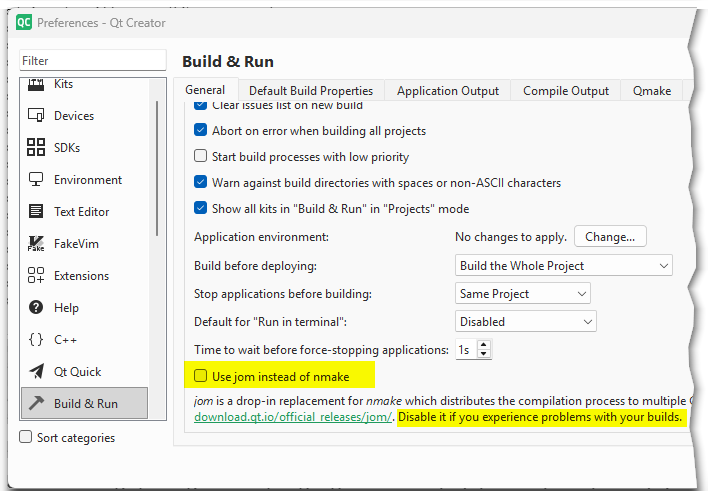Click the Change... environment button
Viewport: 708px width, 500px height.
609,237
